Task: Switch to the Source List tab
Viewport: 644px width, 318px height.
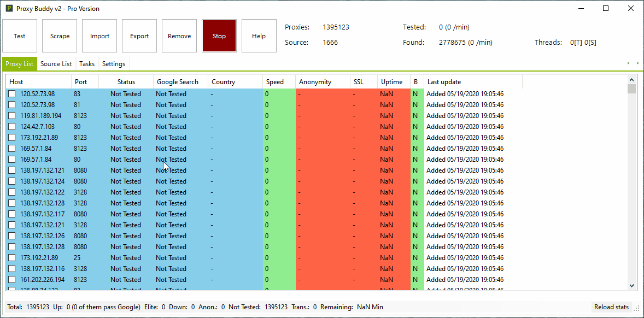Action: [x=56, y=63]
